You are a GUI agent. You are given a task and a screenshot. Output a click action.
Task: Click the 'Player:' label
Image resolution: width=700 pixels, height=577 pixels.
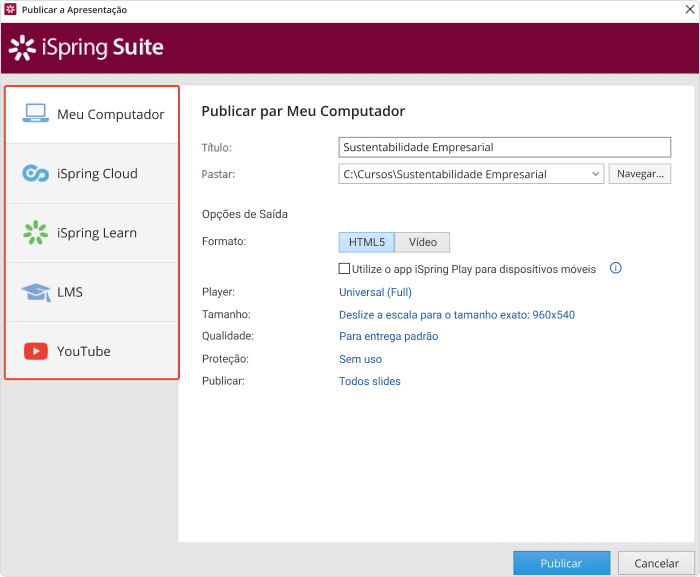(218, 292)
